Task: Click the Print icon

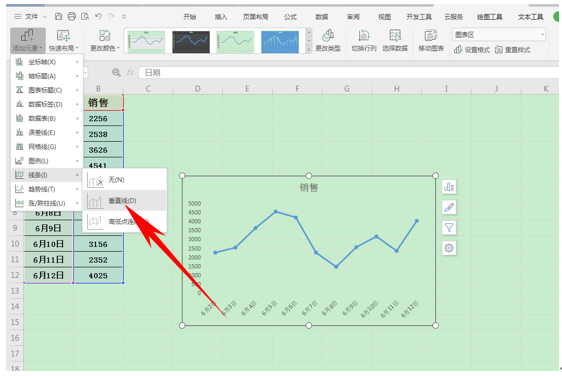Action: (72, 16)
